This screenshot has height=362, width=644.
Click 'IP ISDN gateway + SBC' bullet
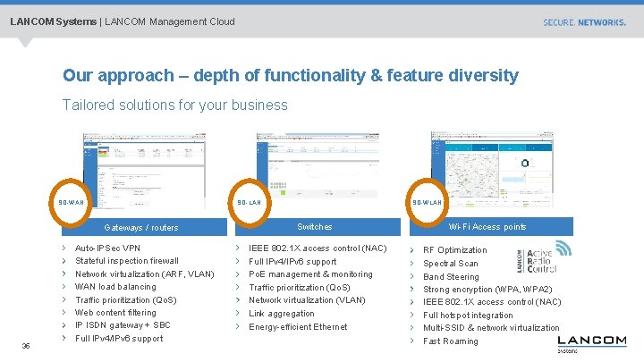(123, 325)
